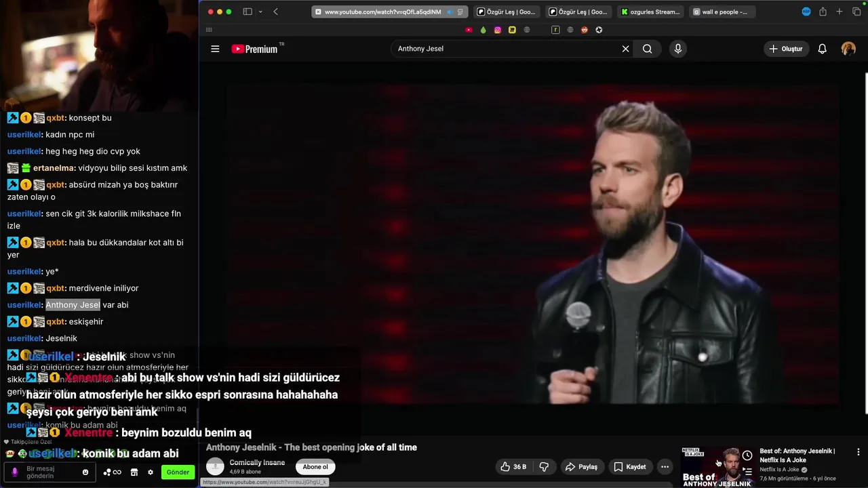Open the chat emoji picker smiley
This screenshot has height=488, width=868.
(x=85, y=472)
